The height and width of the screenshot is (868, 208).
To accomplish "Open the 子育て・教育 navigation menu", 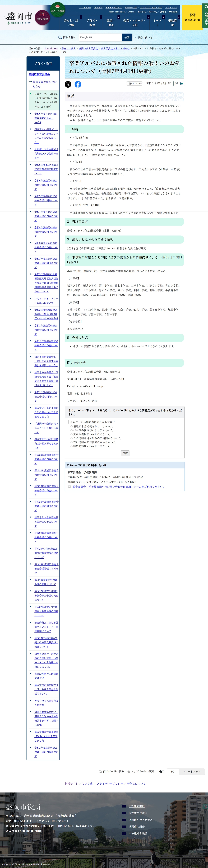I will tap(92, 23).
